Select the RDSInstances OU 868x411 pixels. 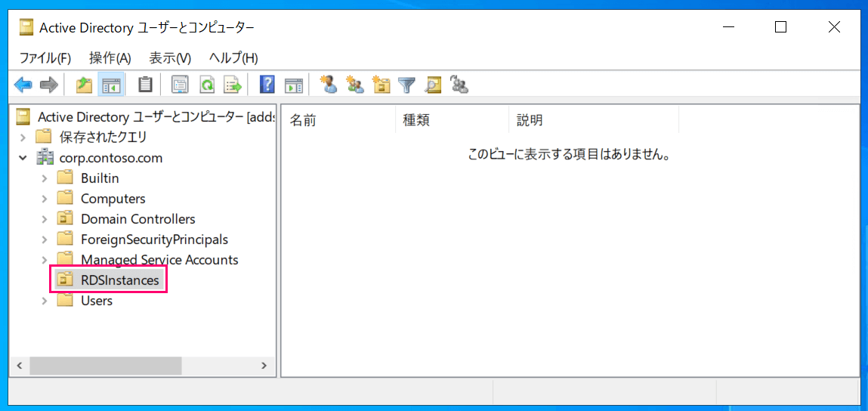[x=120, y=280]
